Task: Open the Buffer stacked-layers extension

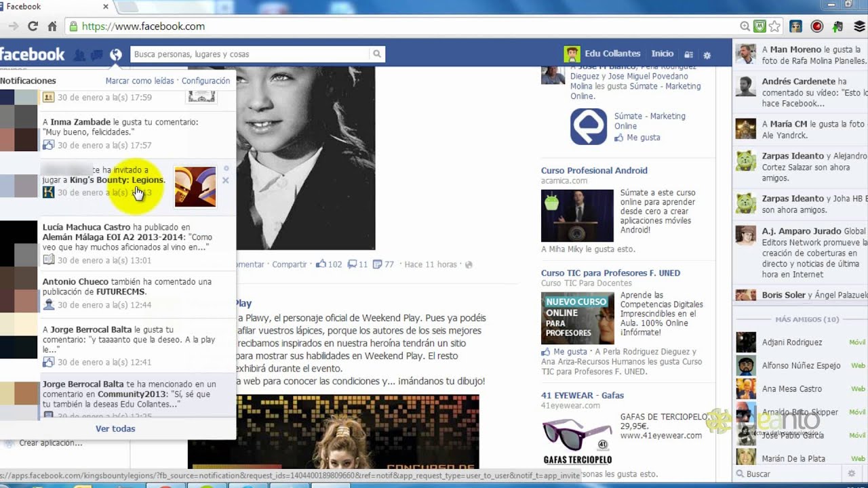Action: coord(860,26)
